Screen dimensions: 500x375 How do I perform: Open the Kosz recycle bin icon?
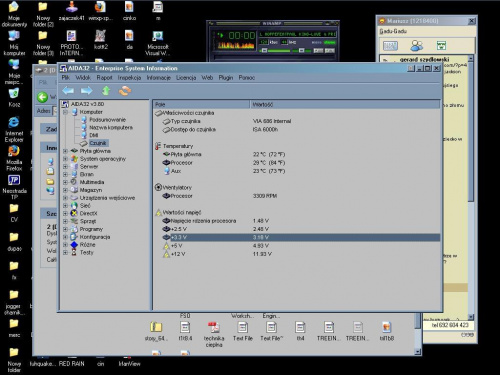(14, 97)
